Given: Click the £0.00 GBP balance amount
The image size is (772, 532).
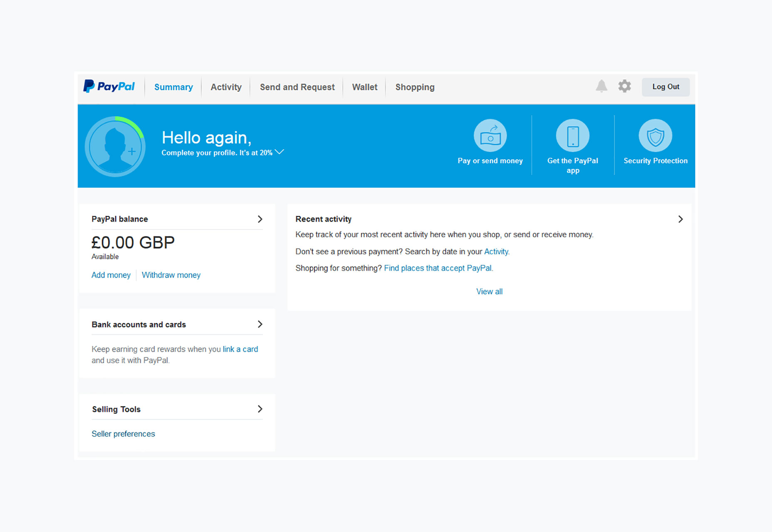Looking at the screenshot, I should point(133,242).
